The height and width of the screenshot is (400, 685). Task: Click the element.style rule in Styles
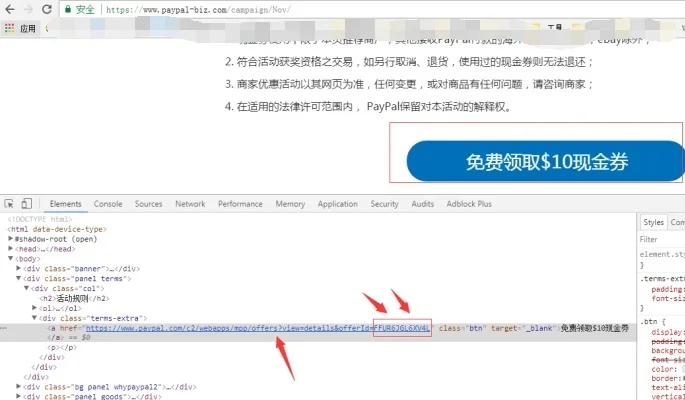point(662,254)
